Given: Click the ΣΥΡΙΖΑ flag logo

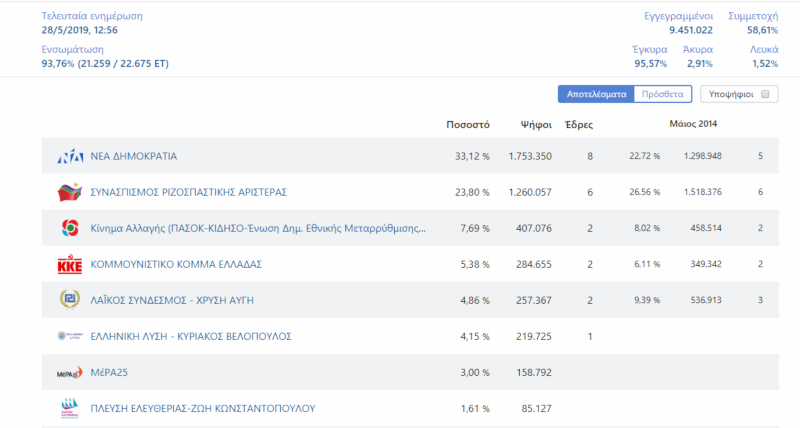Looking at the screenshot, I should click(x=70, y=192).
